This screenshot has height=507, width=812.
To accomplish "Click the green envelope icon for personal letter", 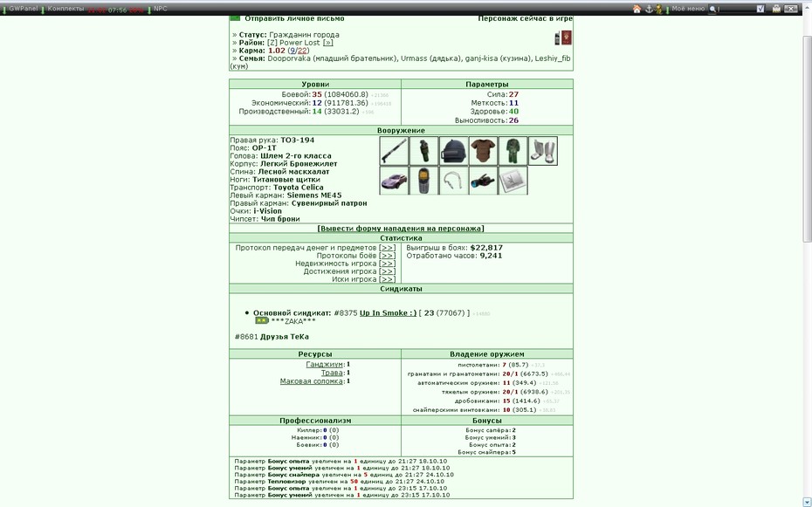I will pos(235,18).
